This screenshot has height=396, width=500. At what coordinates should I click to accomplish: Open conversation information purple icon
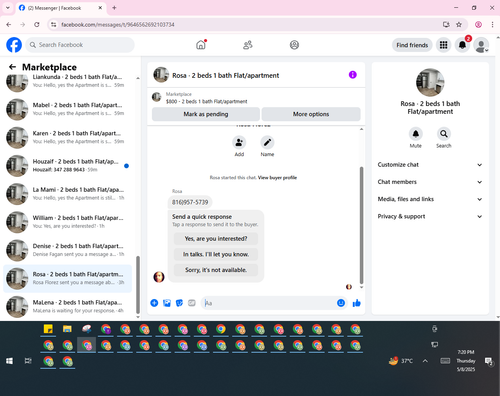coord(353,75)
